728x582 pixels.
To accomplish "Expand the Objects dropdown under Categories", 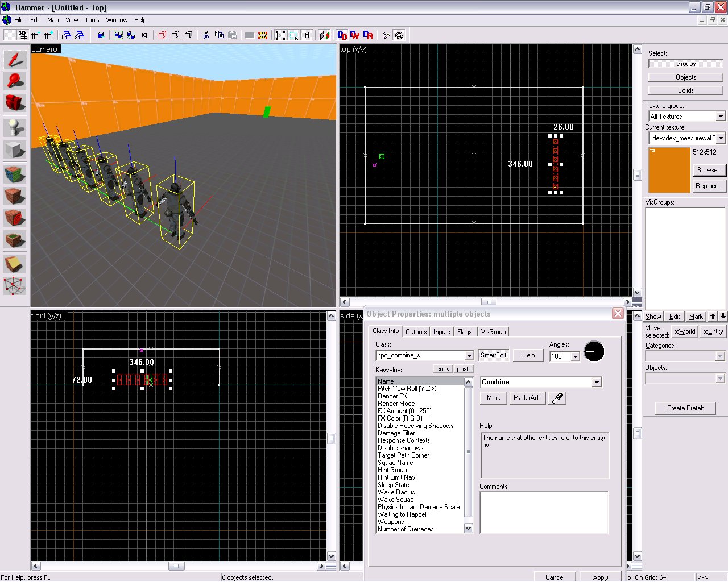I will pos(720,379).
